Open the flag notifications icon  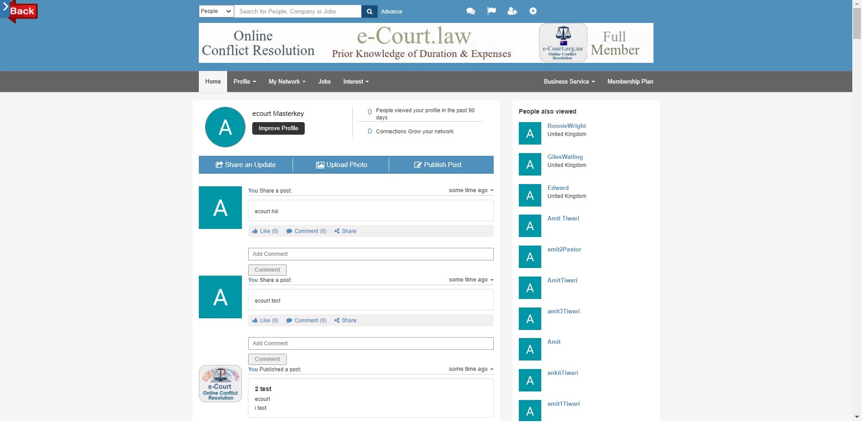(491, 11)
